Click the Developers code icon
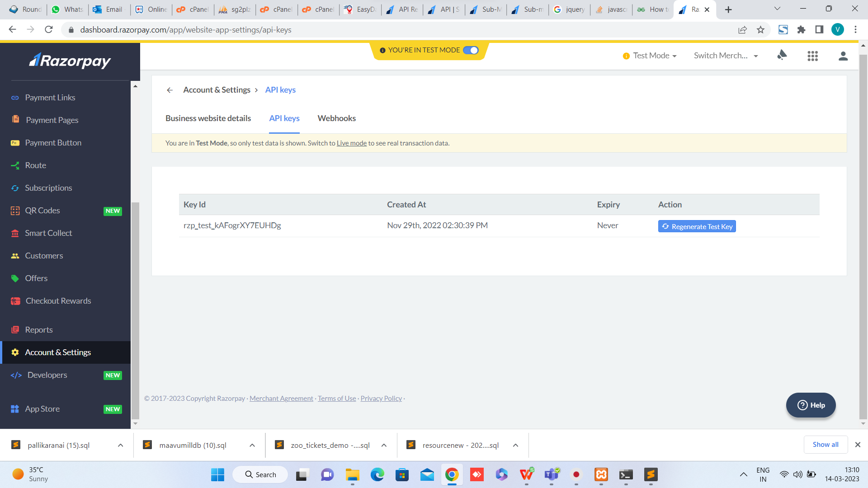The width and height of the screenshot is (868, 488). pos(16,375)
